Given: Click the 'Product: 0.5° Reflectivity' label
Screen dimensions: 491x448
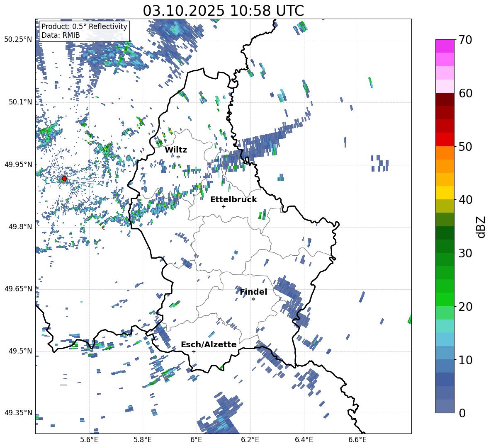Looking at the screenshot, I should tap(84, 26).
